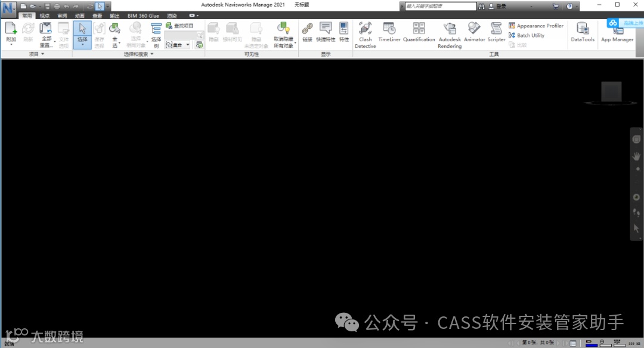Click Batch Utility button

(527, 35)
